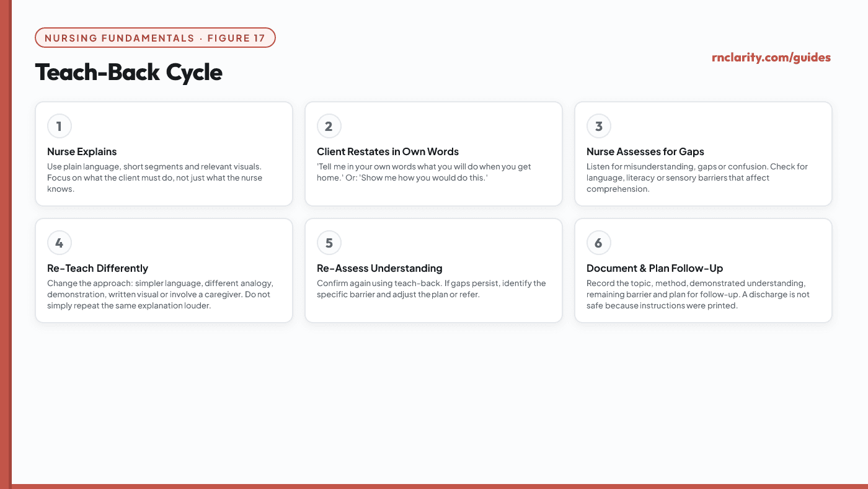This screenshot has height=489, width=868.
Task: Click the 'Tell me in your own words' text
Action: click(424, 173)
